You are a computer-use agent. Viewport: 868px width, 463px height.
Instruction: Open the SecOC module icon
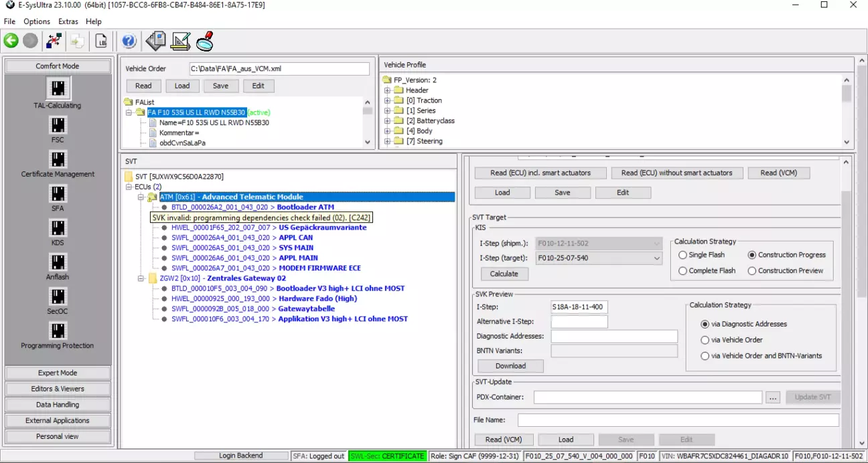pos(58,296)
